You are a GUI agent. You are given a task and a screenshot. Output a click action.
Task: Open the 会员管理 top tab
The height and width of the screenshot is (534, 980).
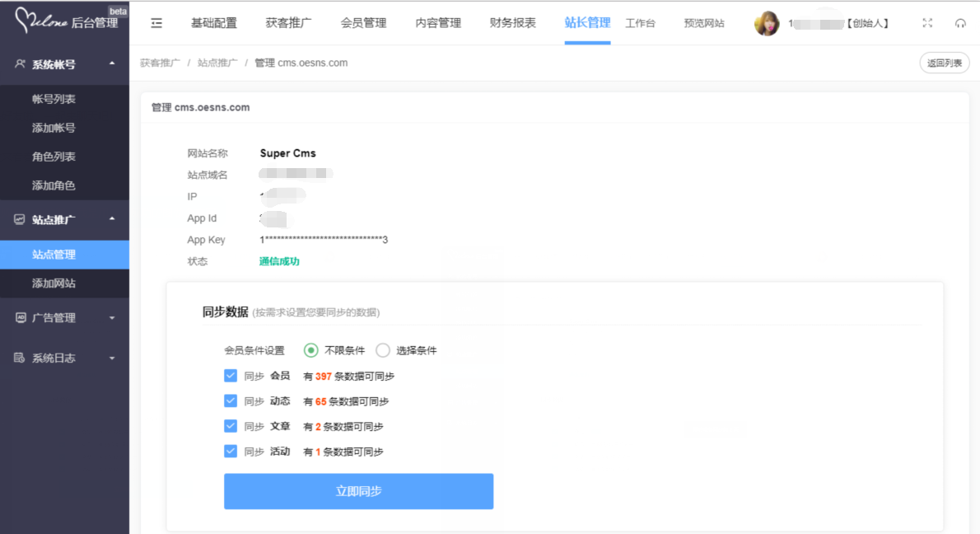tap(363, 23)
